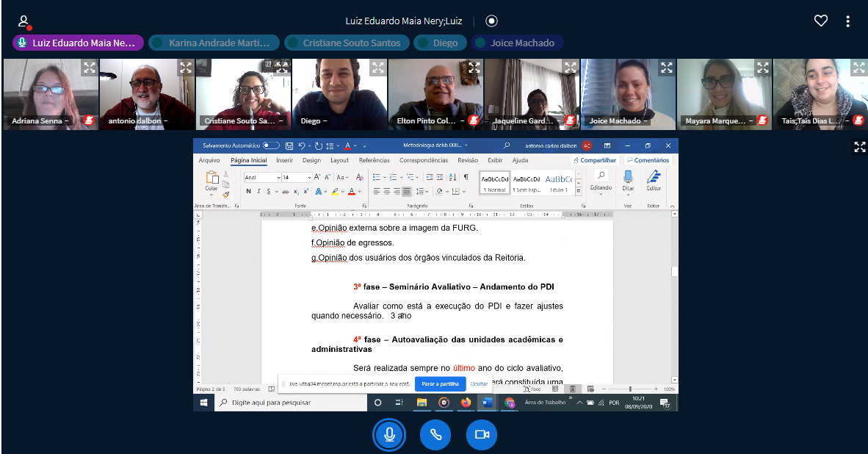Screen dimensions: 868x454
Task: Toggle Salvamento Automático switch in Word
Action: [x=271, y=145]
